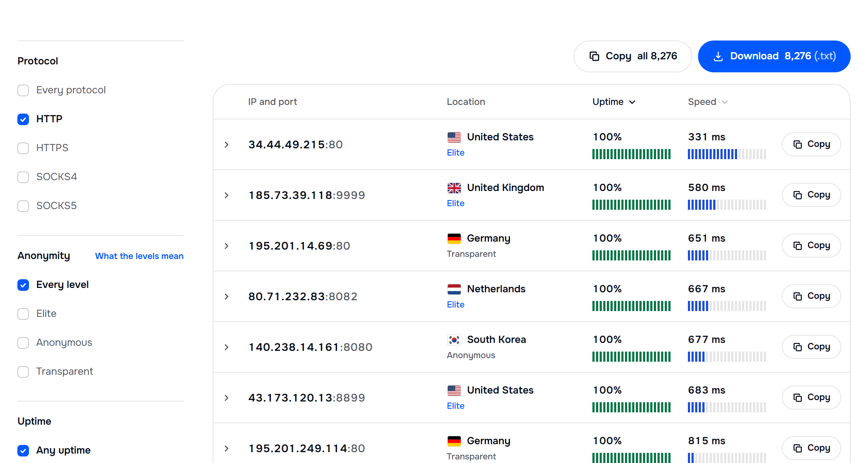Click the Location column header
This screenshot has width=868, height=463.
click(466, 102)
